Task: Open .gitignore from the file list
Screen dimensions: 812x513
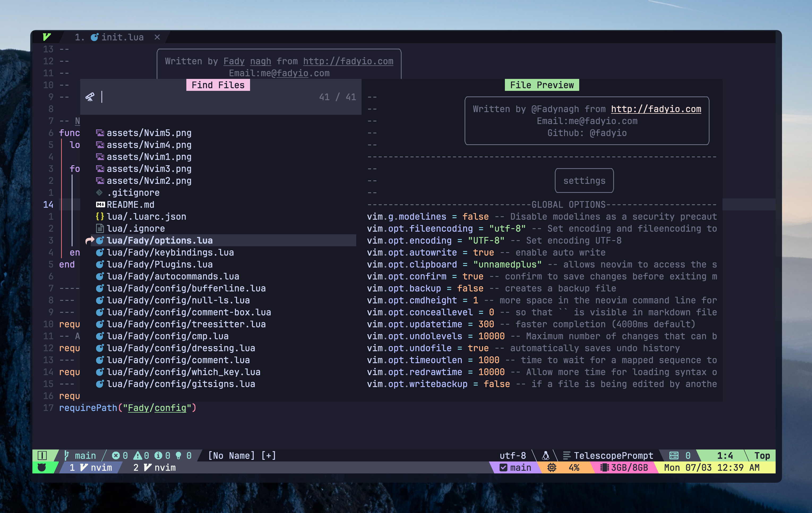Action: [133, 193]
